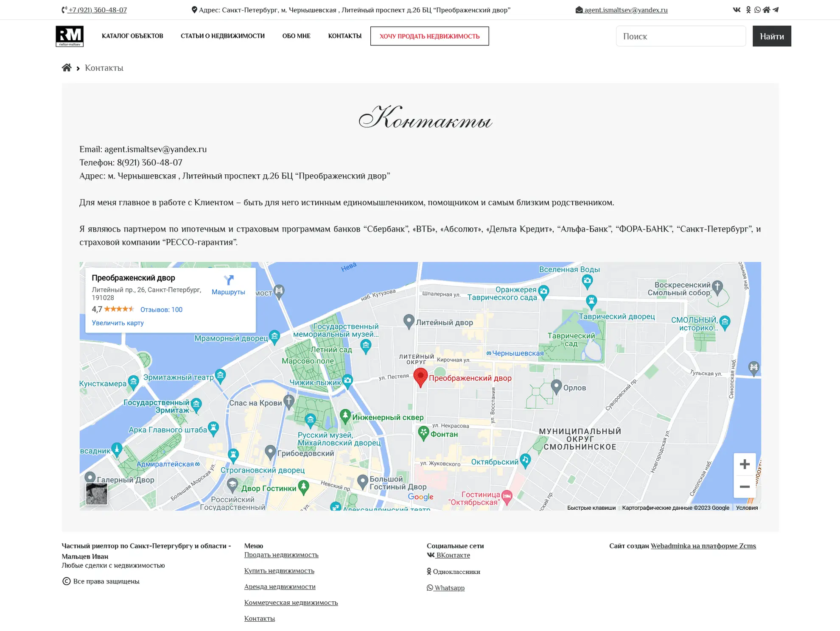
Task: Zoom in the map with plus button
Action: click(x=744, y=464)
